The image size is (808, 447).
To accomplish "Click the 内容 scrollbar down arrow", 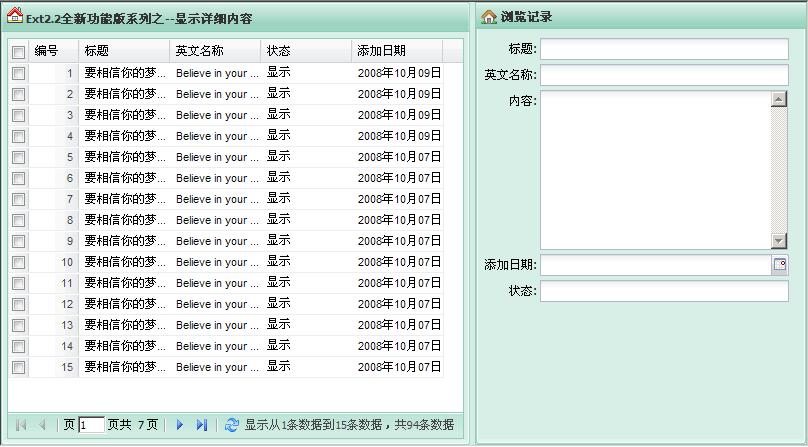I will tap(779, 241).
